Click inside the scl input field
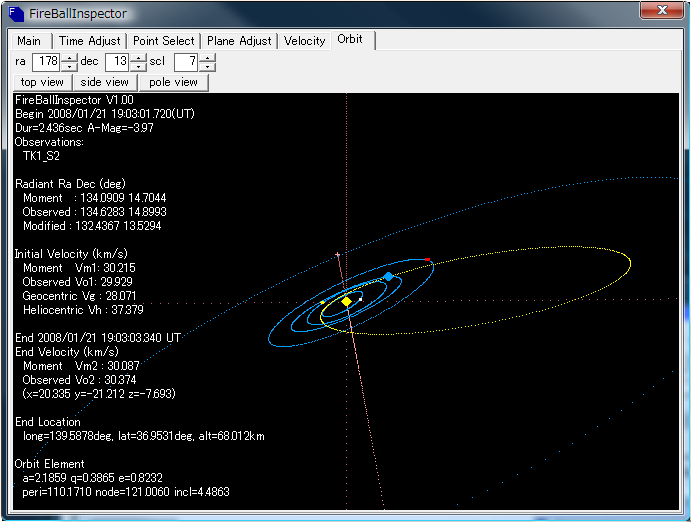This screenshot has width=691, height=522. tap(185, 62)
